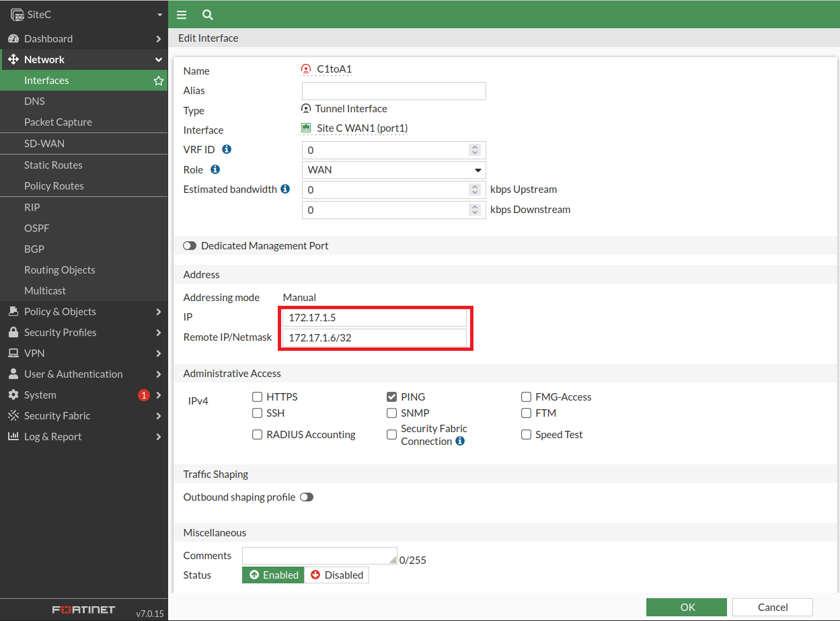840x621 pixels.
Task: Expand Policy & Objects menu
Action: (x=159, y=312)
